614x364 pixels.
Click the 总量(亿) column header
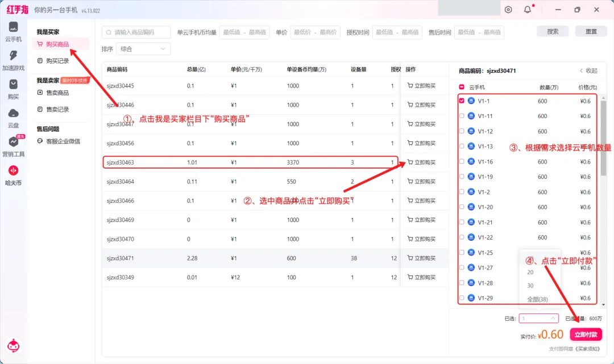point(196,70)
